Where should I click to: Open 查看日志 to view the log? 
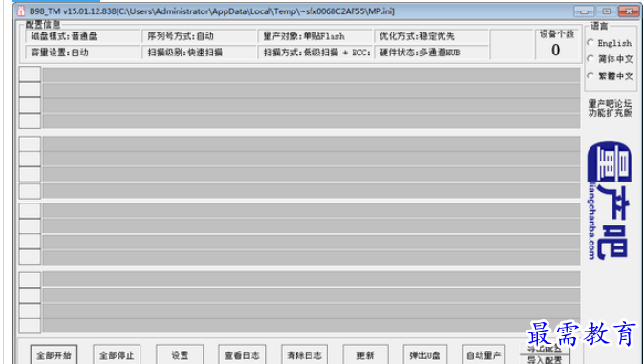[x=242, y=355]
